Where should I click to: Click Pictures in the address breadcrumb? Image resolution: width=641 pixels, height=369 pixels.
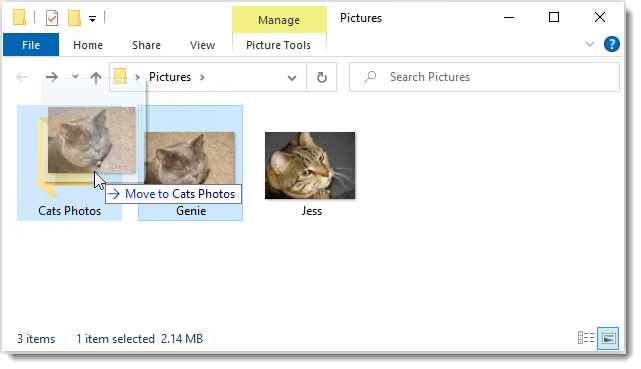coord(170,77)
